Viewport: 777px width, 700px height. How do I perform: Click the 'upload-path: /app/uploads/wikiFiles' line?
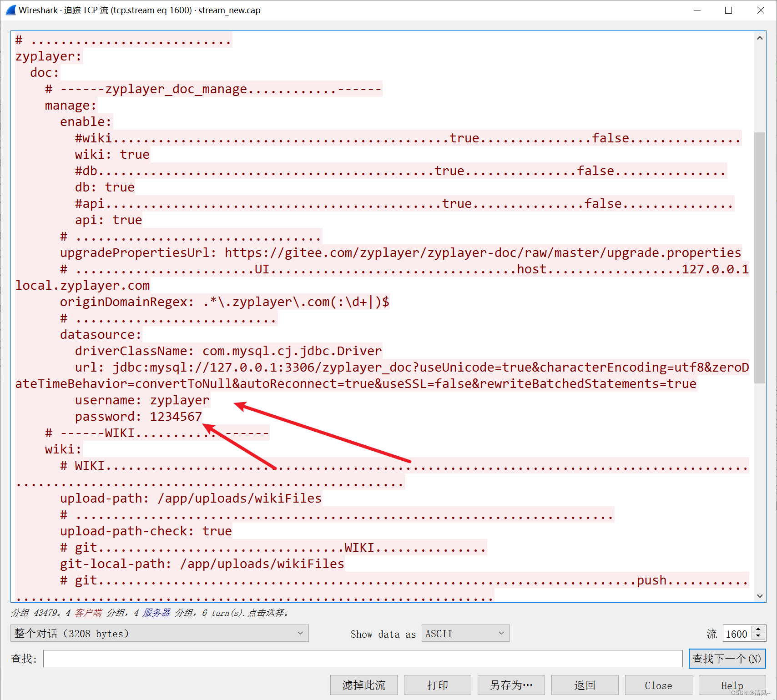coord(191,499)
